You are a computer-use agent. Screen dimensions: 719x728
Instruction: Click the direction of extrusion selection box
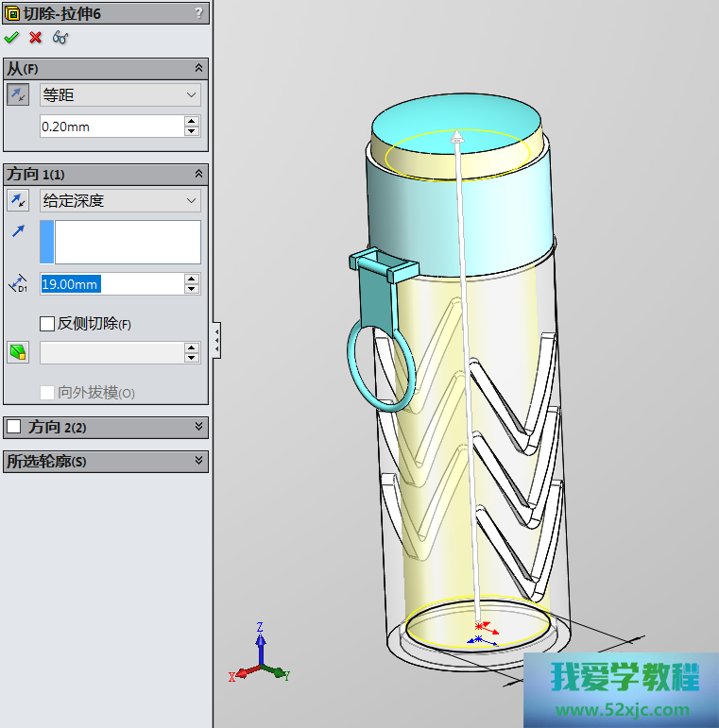click(127, 242)
